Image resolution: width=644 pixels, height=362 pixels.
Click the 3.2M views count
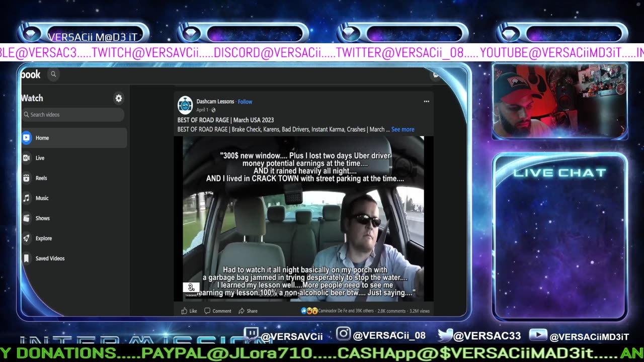tap(420, 311)
